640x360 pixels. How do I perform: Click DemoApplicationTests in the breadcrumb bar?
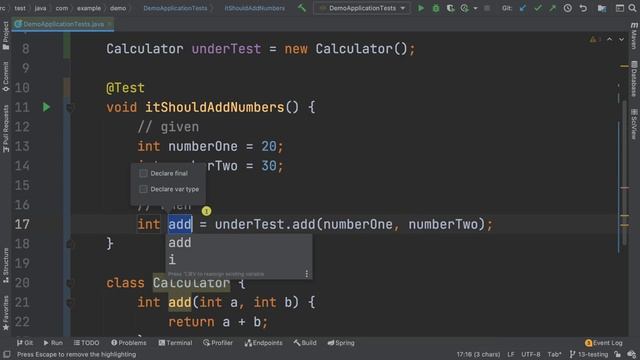click(175, 8)
